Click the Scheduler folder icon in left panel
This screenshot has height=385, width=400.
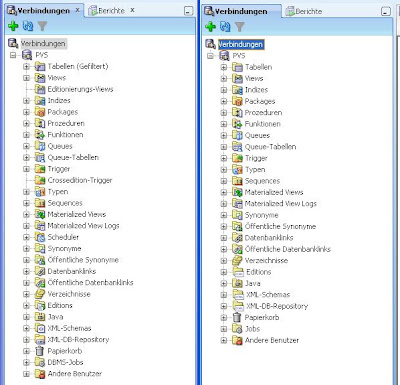(x=40, y=237)
